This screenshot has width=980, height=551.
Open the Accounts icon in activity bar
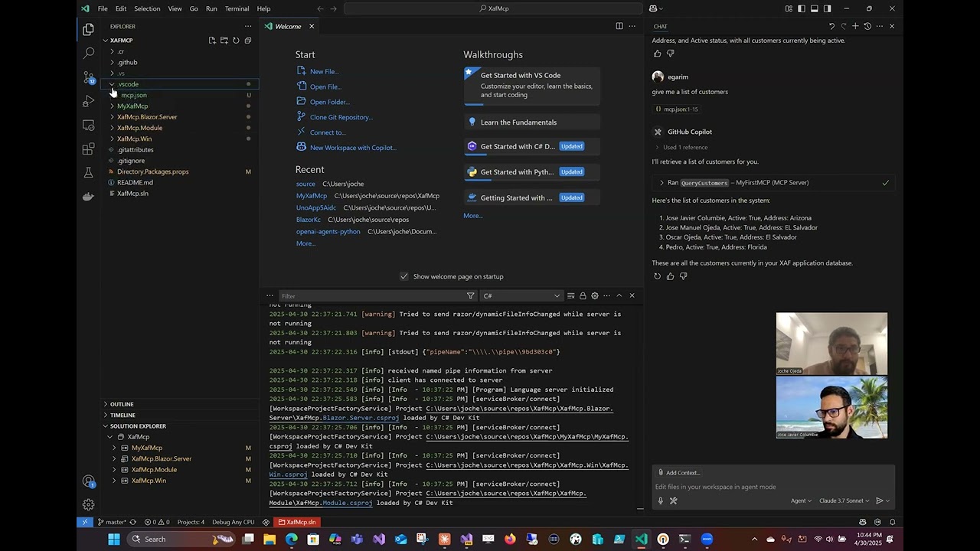click(89, 481)
